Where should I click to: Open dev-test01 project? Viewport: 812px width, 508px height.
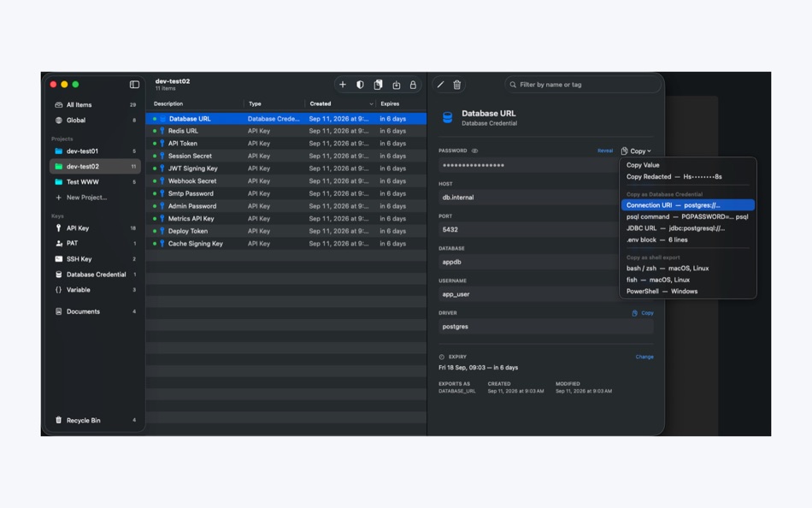95,151
